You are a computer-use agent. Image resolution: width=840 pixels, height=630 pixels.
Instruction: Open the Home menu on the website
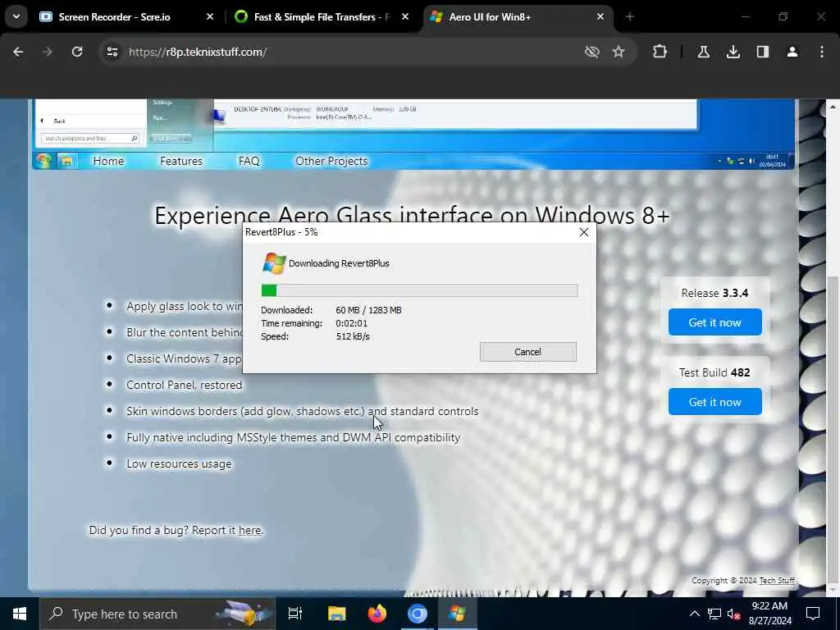pyautogui.click(x=108, y=162)
